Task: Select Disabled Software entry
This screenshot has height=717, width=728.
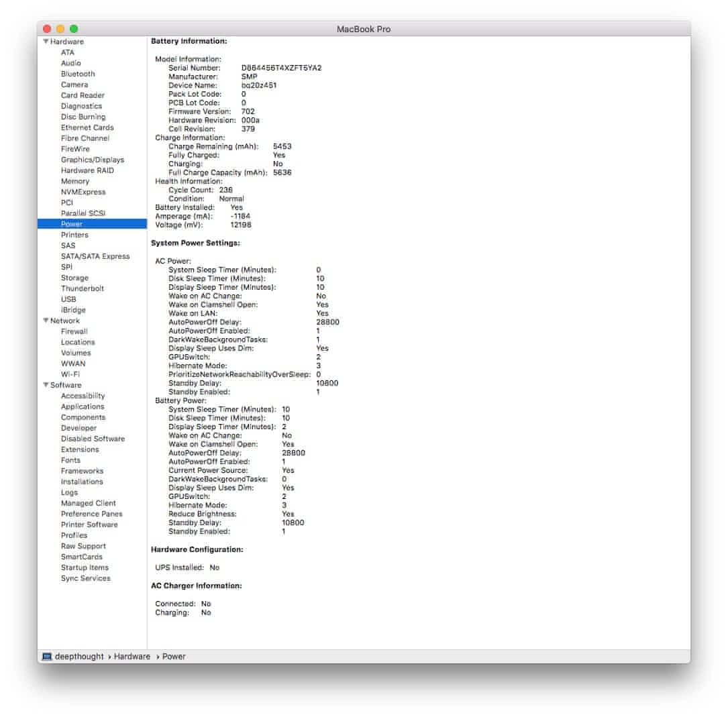Action: [93, 439]
